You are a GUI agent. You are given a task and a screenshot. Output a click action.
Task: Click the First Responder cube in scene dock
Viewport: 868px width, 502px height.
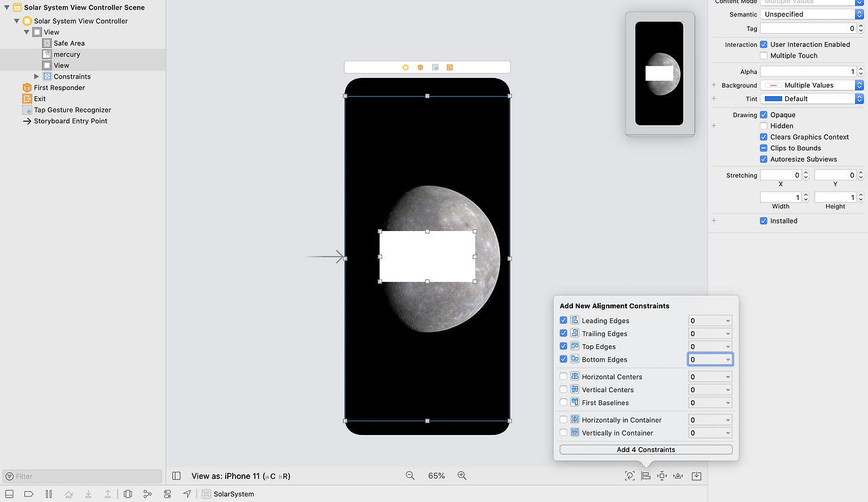coord(420,67)
